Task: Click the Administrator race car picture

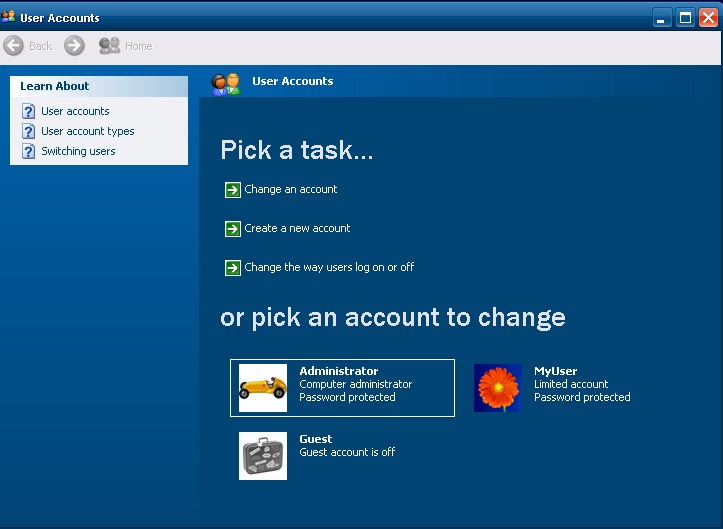Action: [x=263, y=388]
